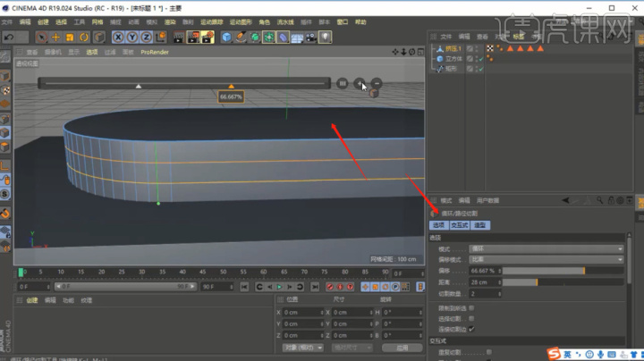Open the 模式 dropdown set to 循环

coord(547,248)
